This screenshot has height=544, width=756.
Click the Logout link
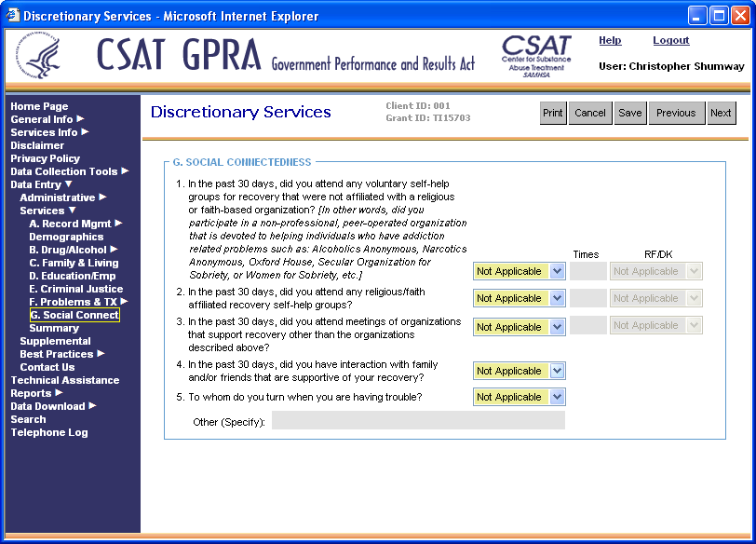(x=670, y=41)
